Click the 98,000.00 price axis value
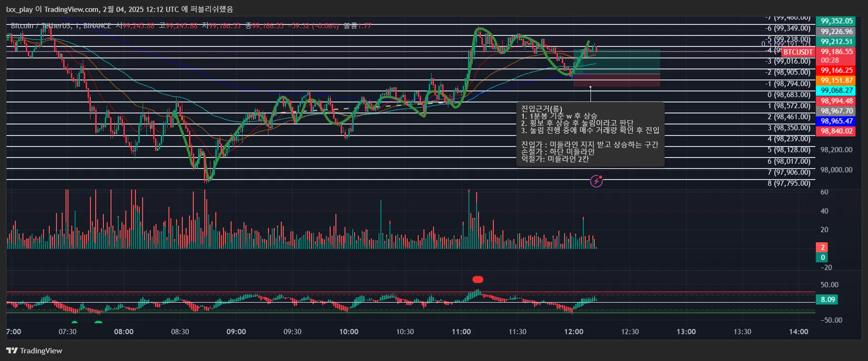This screenshot has width=868, height=361. point(836,170)
